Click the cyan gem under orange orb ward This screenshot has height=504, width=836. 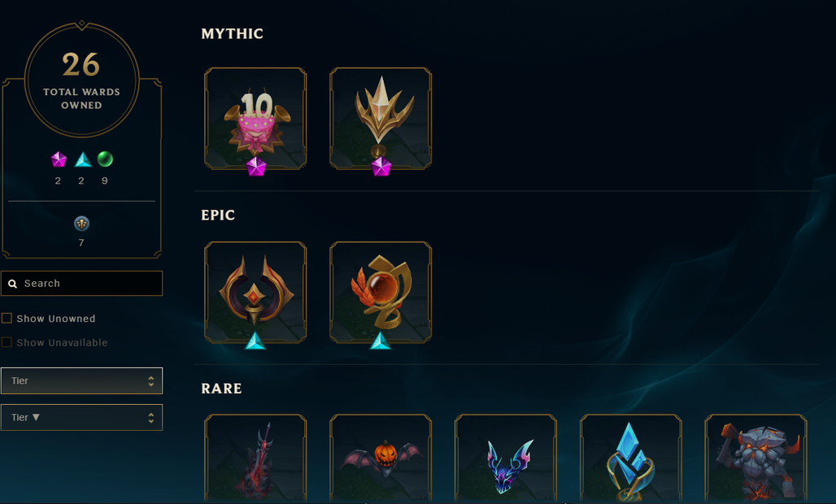(380, 341)
